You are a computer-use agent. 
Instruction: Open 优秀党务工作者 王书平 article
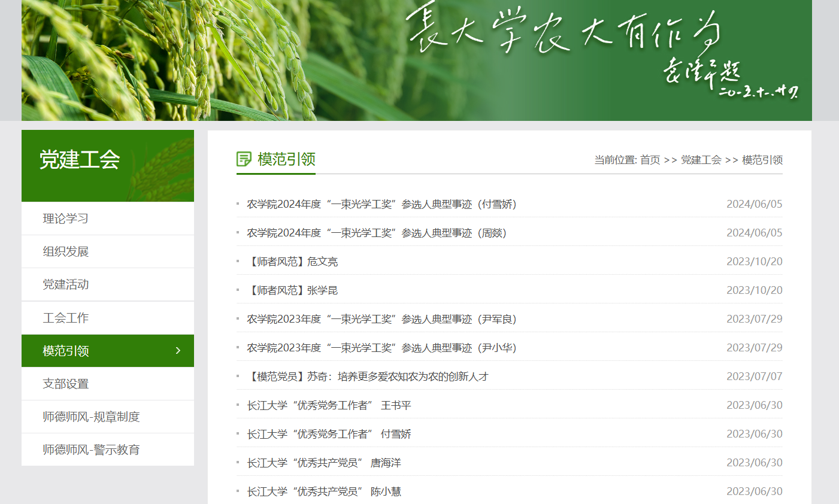(329, 405)
